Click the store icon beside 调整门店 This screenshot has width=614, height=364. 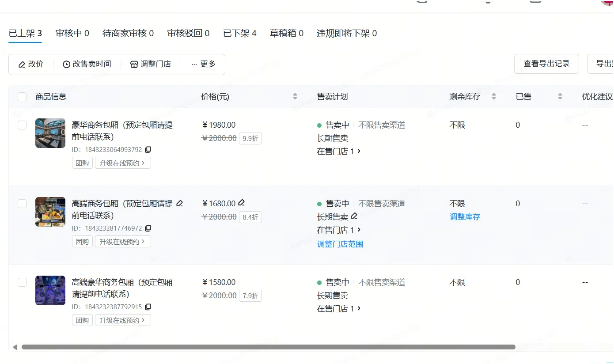133,64
